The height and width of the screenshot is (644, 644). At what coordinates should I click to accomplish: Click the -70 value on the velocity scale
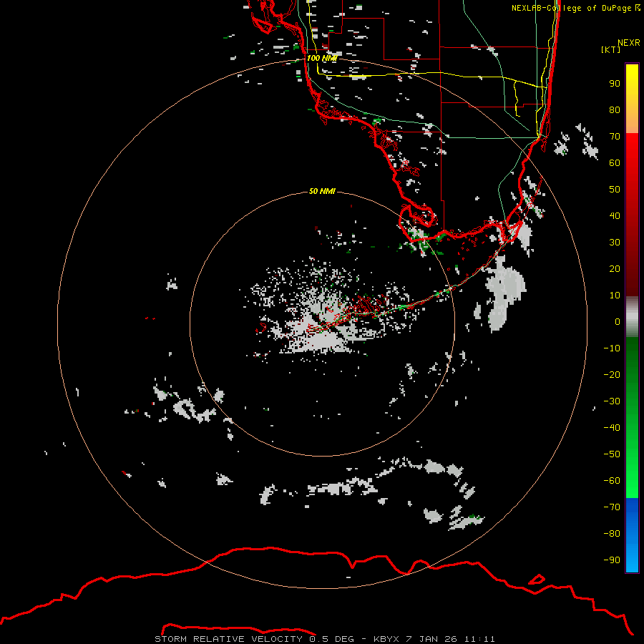coord(612,507)
